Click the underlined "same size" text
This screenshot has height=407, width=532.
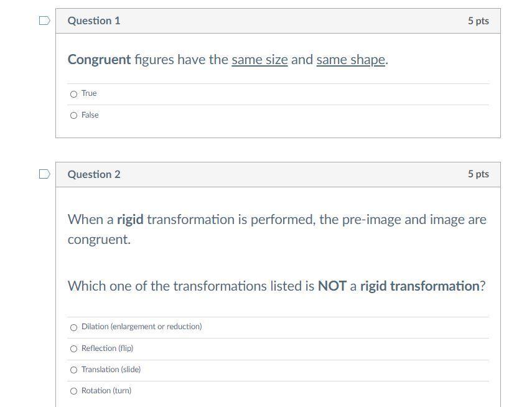point(259,60)
